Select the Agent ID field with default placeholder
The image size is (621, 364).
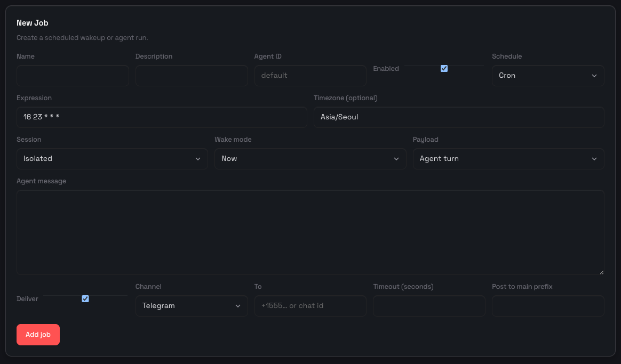pyautogui.click(x=310, y=76)
